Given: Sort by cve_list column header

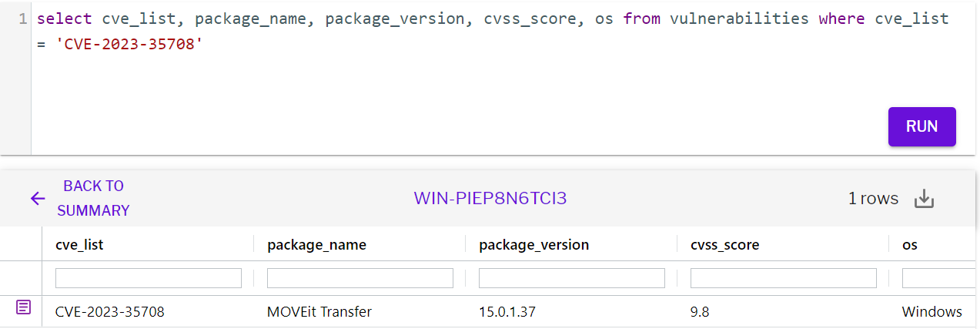Looking at the screenshot, I should pos(79,245).
